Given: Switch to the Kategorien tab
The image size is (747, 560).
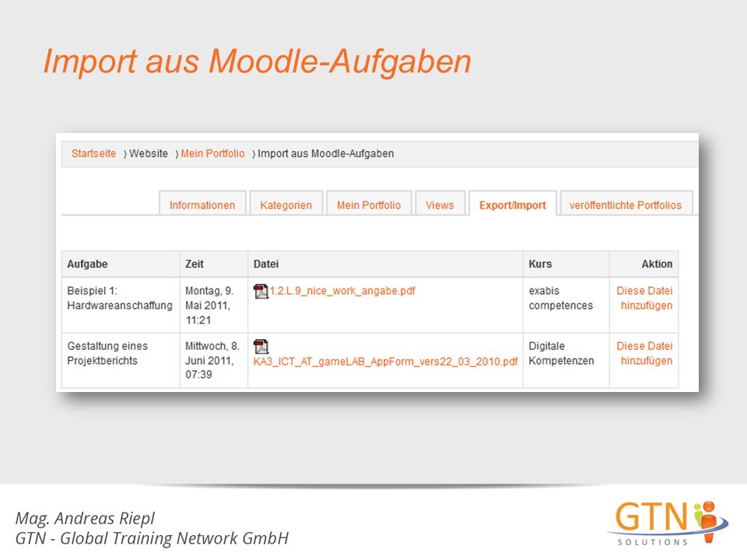Looking at the screenshot, I should [286, 205].
